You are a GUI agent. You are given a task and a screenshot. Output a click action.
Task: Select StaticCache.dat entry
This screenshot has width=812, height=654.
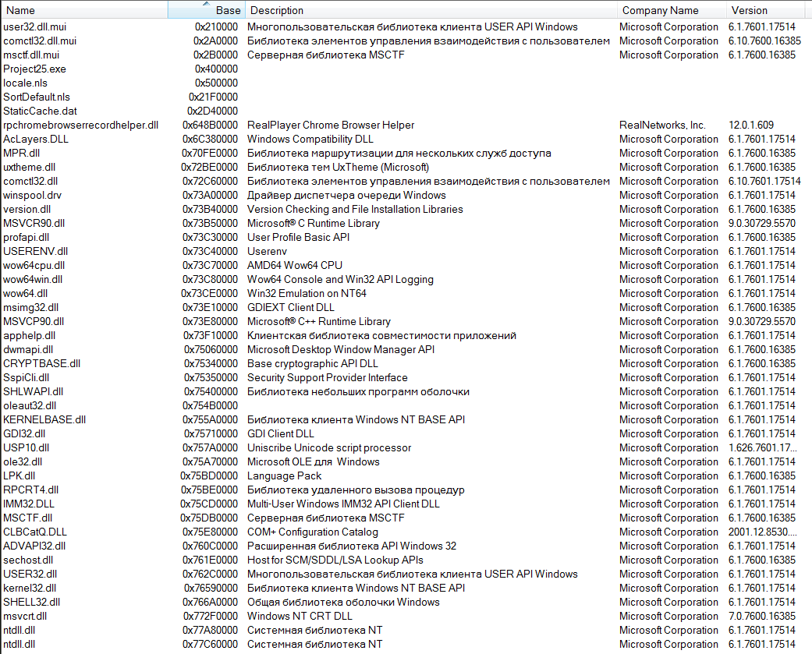pyautogui.click(x=406, y=111)
